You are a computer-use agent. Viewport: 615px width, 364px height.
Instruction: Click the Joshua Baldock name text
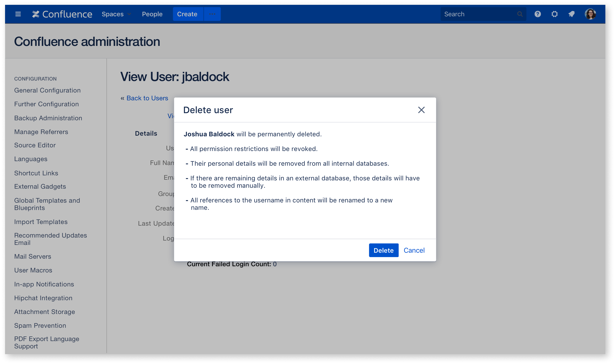(209, 134)
